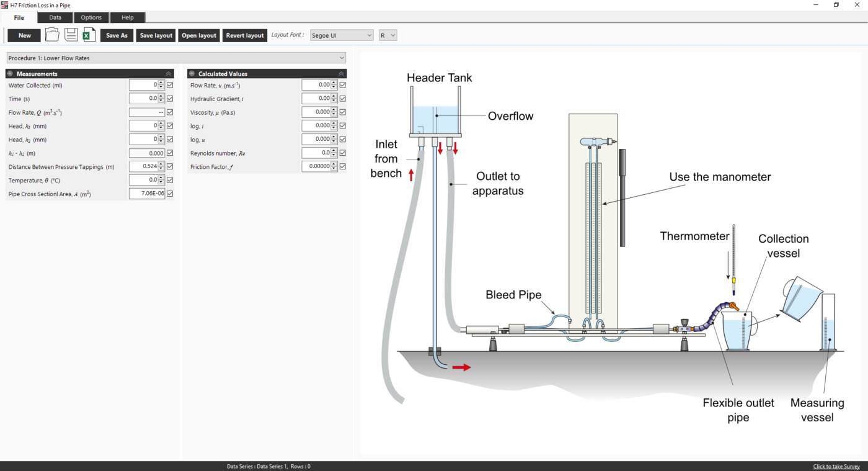Click the 'Header Tank' diagram label

(x=439, y=78)
